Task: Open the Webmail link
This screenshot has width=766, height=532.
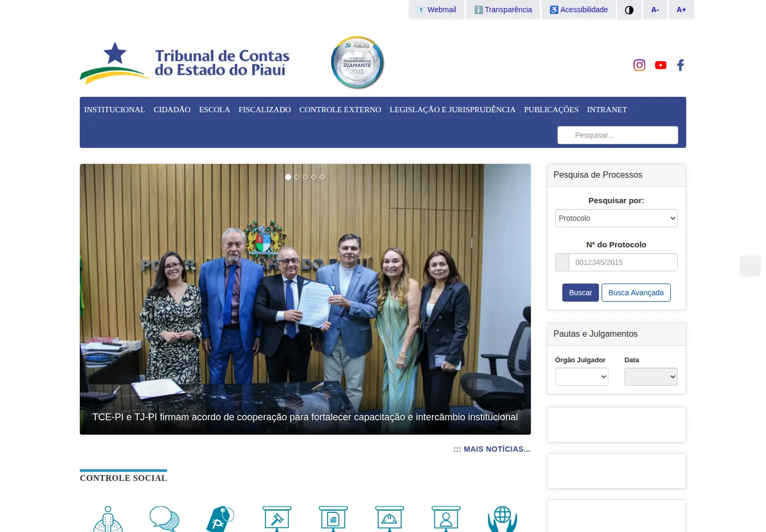Action: coord(437,10)
